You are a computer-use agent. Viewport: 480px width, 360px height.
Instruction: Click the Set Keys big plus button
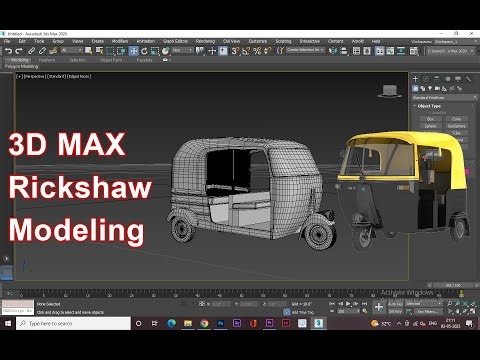tap(379, 307)
